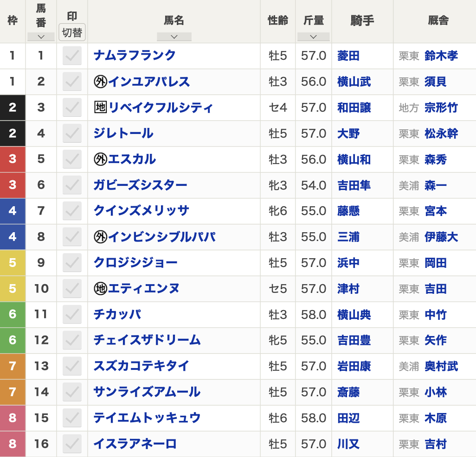The image size is (476, 457).
Task: Check the mark box for ガビーズシスター
Action: point(72,185)
